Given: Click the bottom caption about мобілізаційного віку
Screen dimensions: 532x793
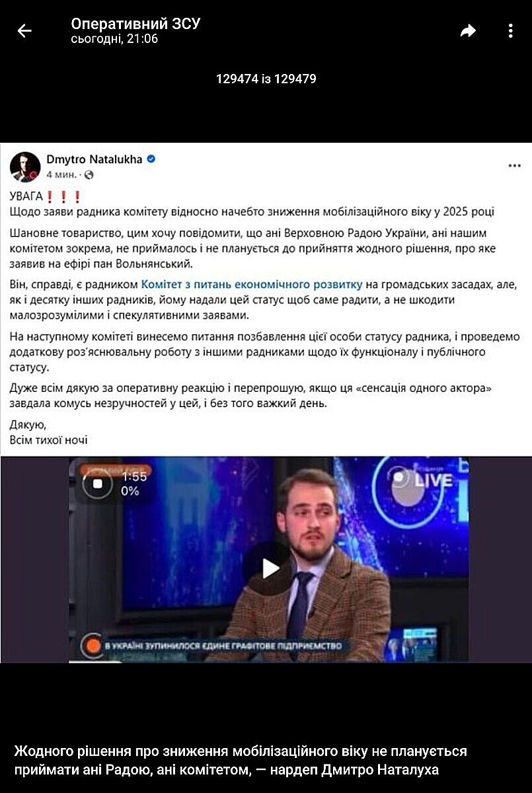Looking at the screenshot, I should [241, 761].
